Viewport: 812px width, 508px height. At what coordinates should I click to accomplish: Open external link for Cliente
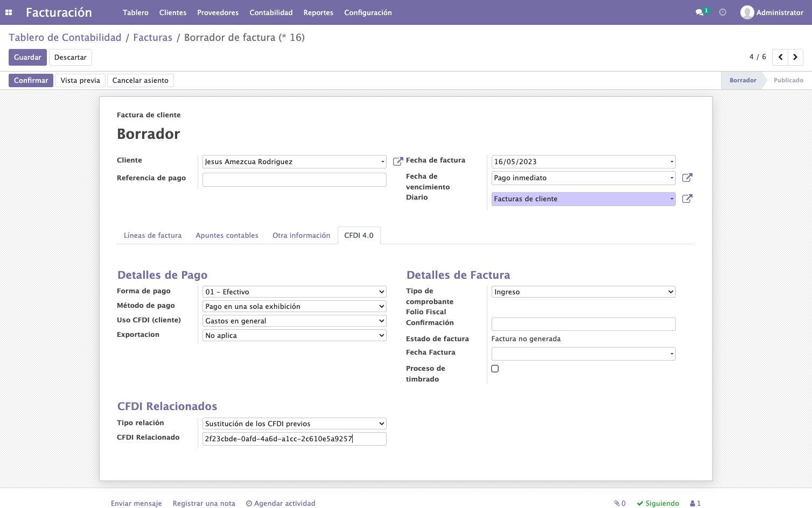(398, 161)
